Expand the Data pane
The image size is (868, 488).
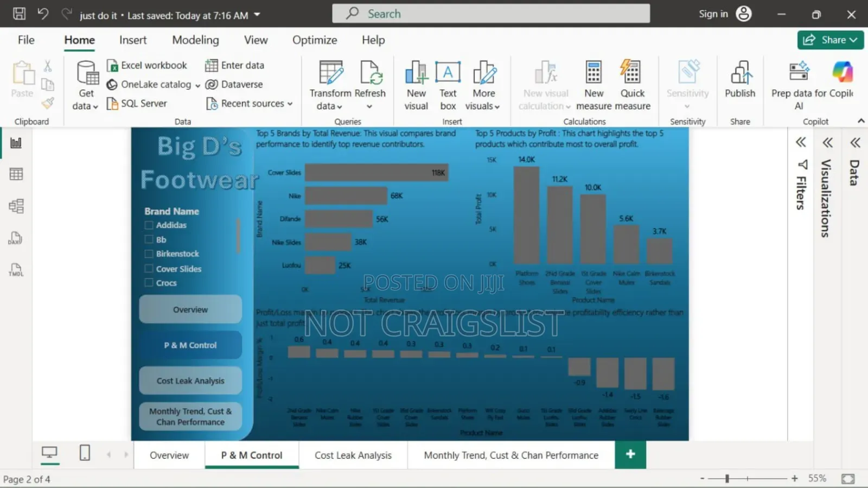pyautogui.click(x=856, y=143)
